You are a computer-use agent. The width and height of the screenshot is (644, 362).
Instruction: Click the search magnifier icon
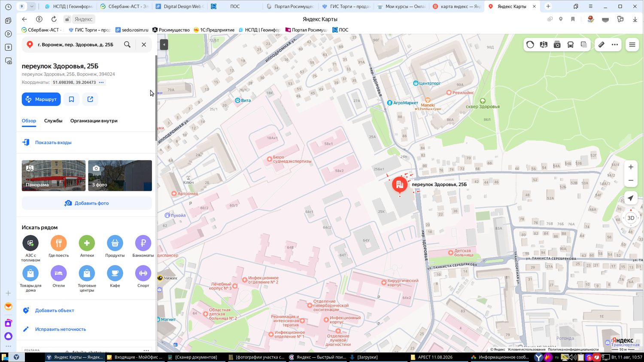click(127, 45)
